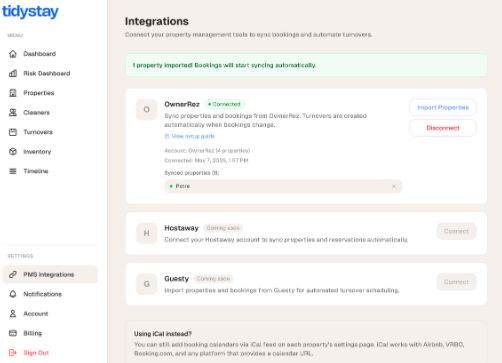Image resolution: width=502 pixels, height=363 pixels.
Task: Click the help icon beside View setup guide
Action: (167, 136)
